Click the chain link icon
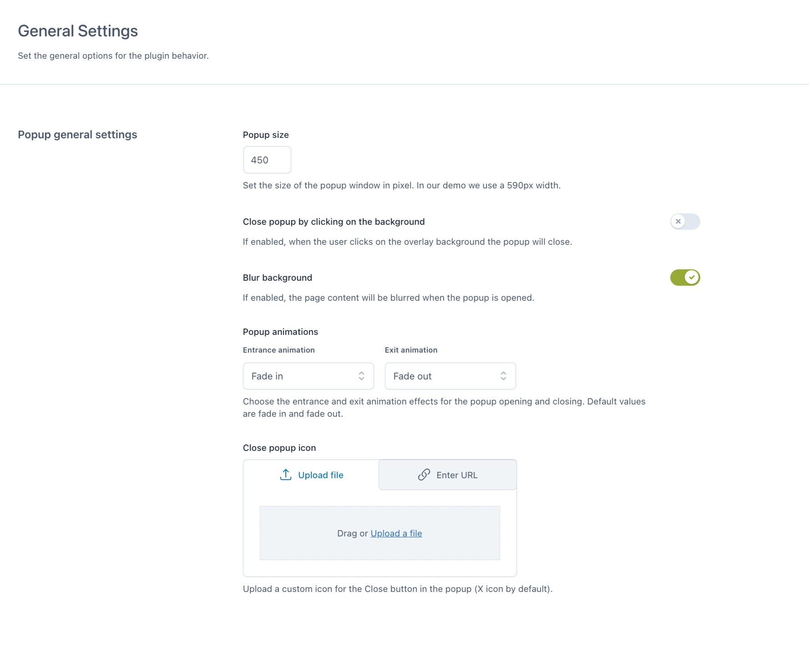Image resolution: width=809 pixels, height=672 pixels. pos(424,475)
